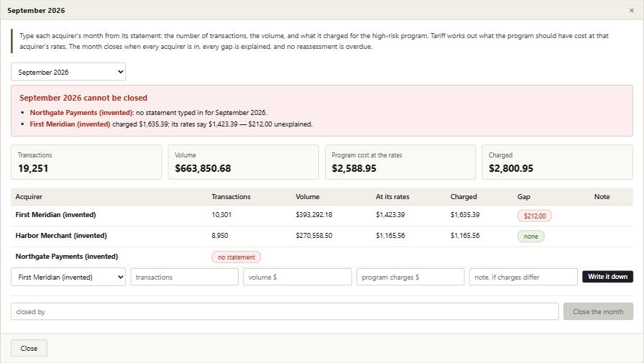Click the First Meridian (invented) link in alert

70,124
